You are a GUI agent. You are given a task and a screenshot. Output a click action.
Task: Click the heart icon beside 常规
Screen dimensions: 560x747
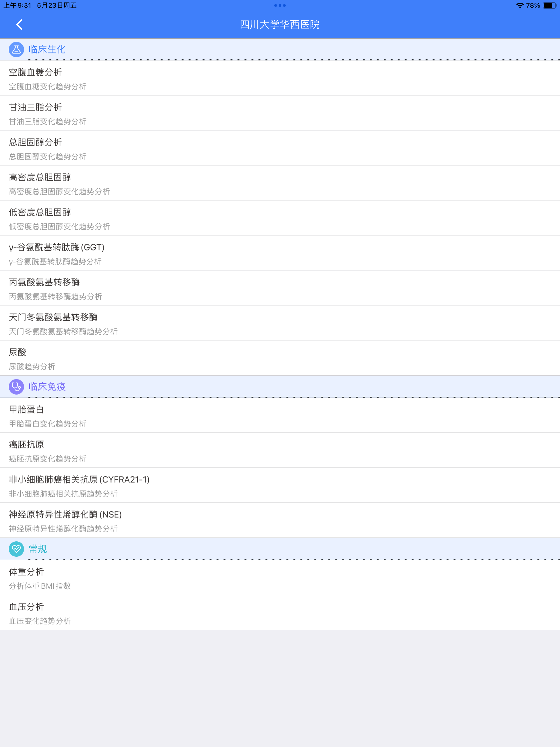click(x=16, y=549)
